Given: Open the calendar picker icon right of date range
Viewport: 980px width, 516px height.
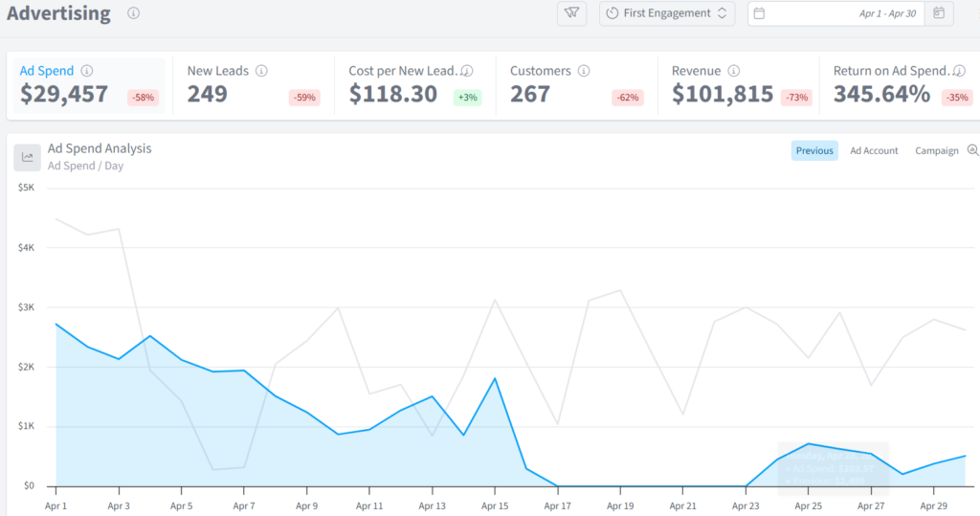Looking at the screenshot, I should click(939, 13).
